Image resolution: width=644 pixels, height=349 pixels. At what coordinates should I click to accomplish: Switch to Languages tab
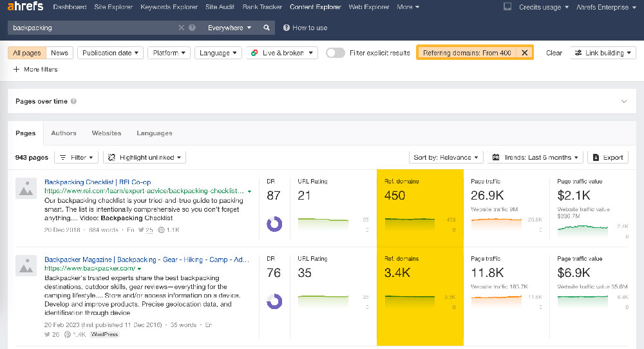155,133
